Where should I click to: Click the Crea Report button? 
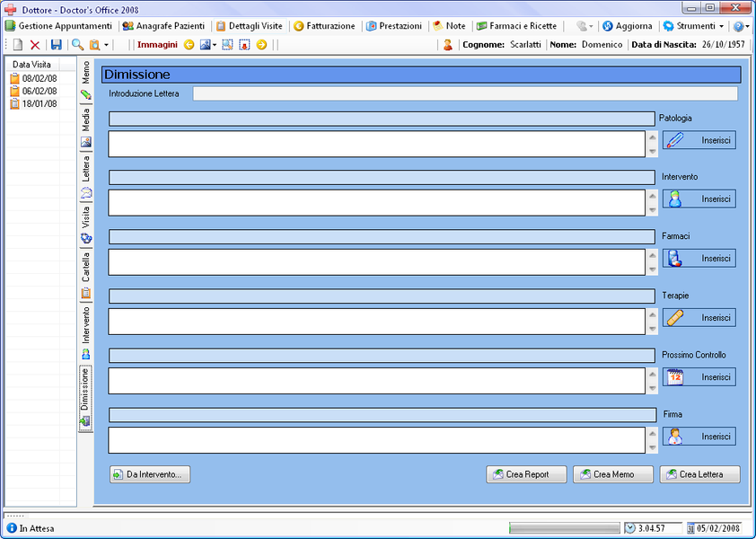(x=526, y=474)
